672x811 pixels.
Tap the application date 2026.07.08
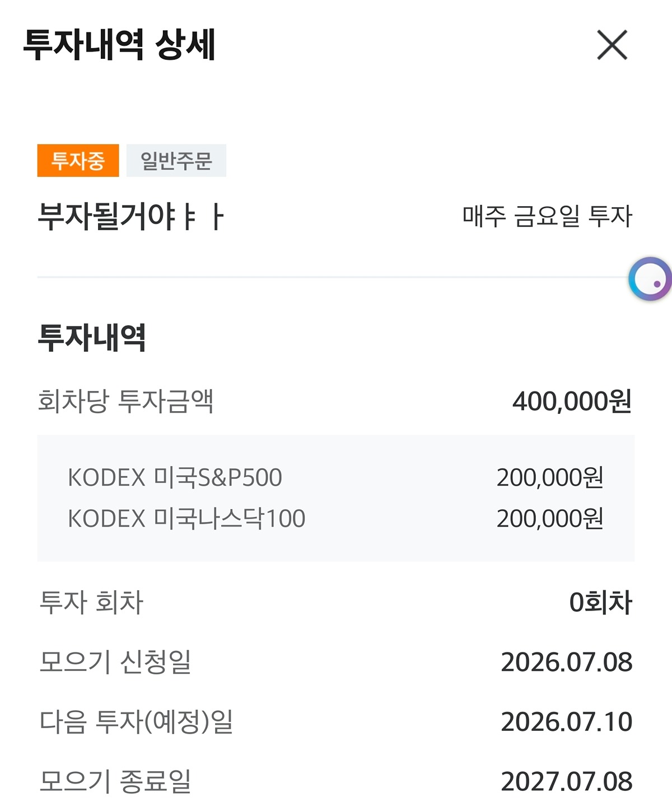pyautogui.click(x=567, y=662)
